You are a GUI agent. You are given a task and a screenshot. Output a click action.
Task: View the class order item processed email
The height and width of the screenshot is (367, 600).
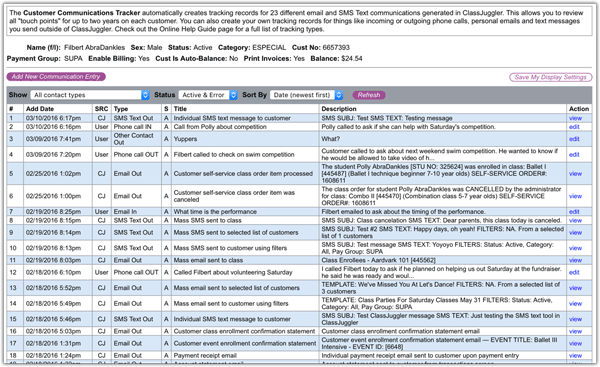click(575, 174)
